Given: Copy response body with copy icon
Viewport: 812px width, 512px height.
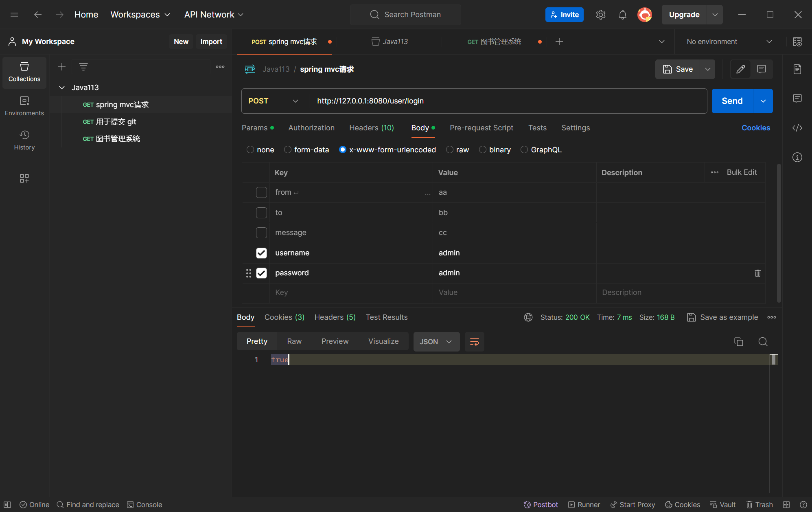Looking at the screenshot, I should click(738, 342).
